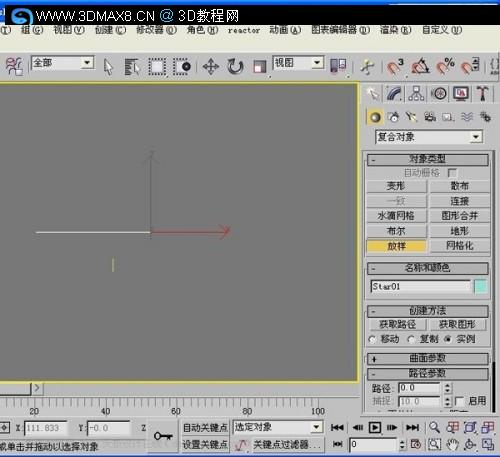Viewport: 500px width, 457px height.
Task: Click the 路径 value spinner arrows
Action: tap(447, 388)
